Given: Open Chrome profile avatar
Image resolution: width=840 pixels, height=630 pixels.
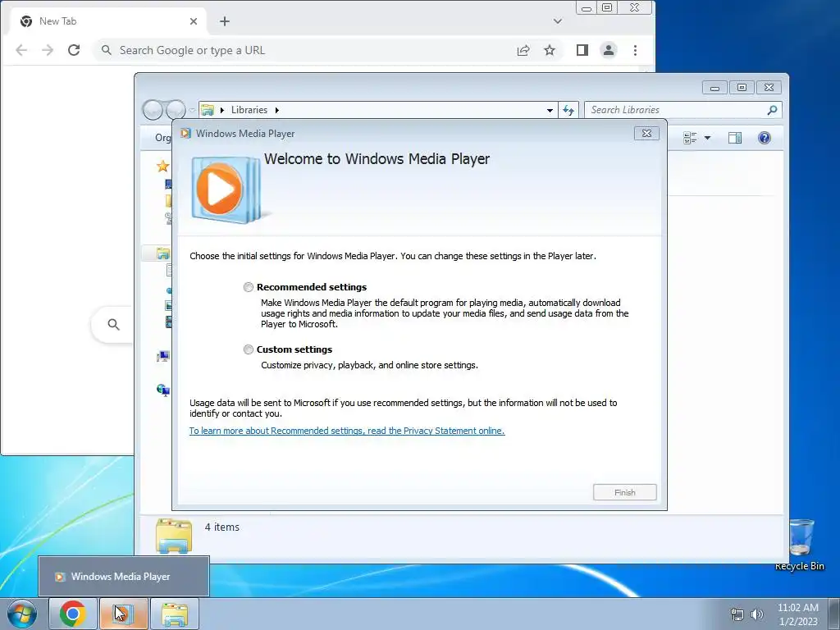Looking at the screenshot, I should [609, 50].
